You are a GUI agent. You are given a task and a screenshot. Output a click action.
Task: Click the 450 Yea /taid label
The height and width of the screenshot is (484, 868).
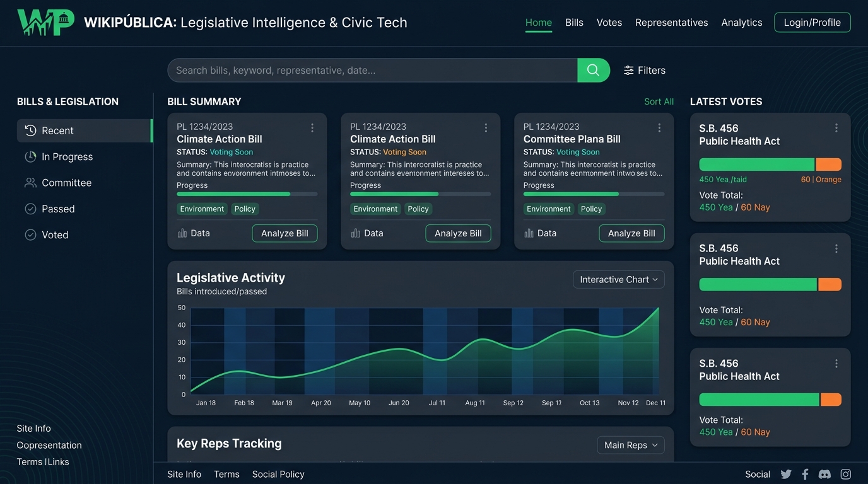pyautogui.click(x=723, y=180)
